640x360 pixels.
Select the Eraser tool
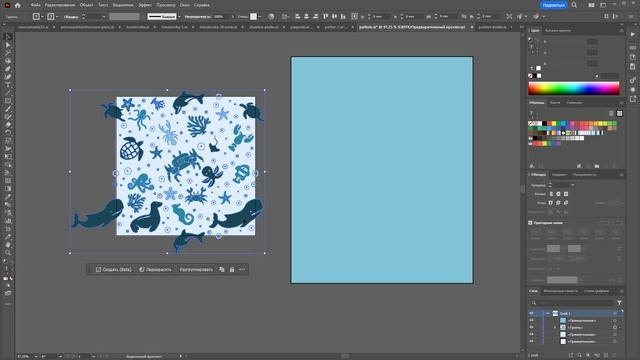point(8,125)
